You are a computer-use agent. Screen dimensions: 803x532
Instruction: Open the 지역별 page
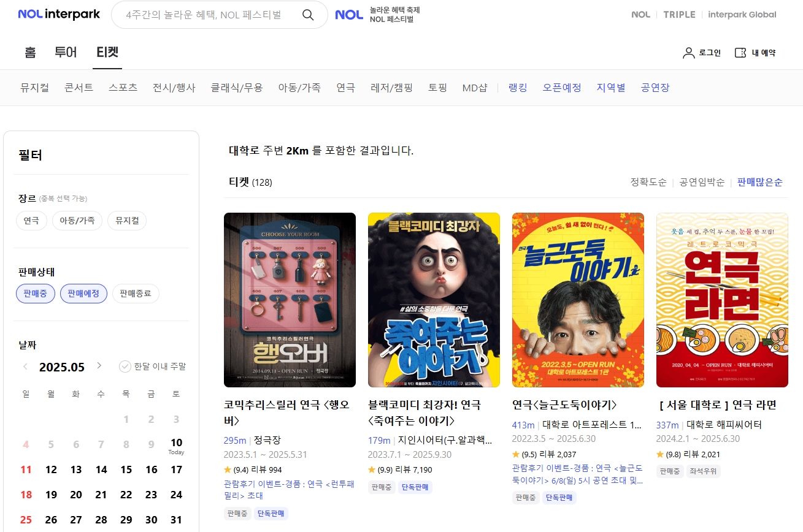pyautogui.click(x=611, y=88)
